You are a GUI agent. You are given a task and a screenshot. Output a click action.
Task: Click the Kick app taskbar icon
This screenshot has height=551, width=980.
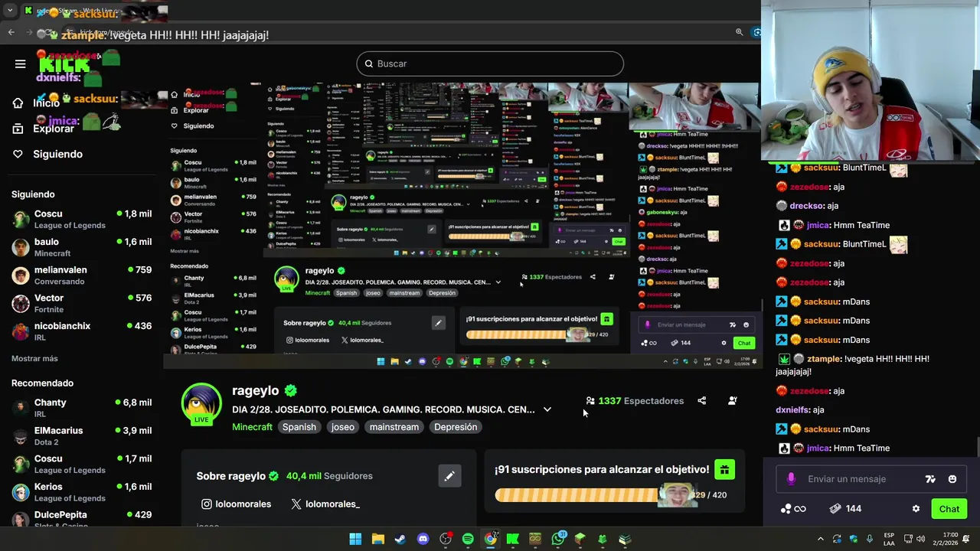click(513, 539)
